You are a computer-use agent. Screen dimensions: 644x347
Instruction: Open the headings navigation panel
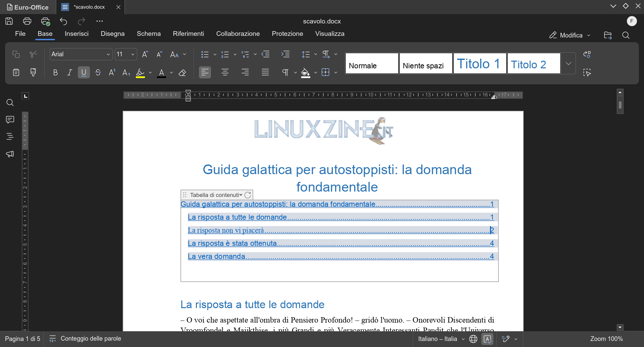10,137
